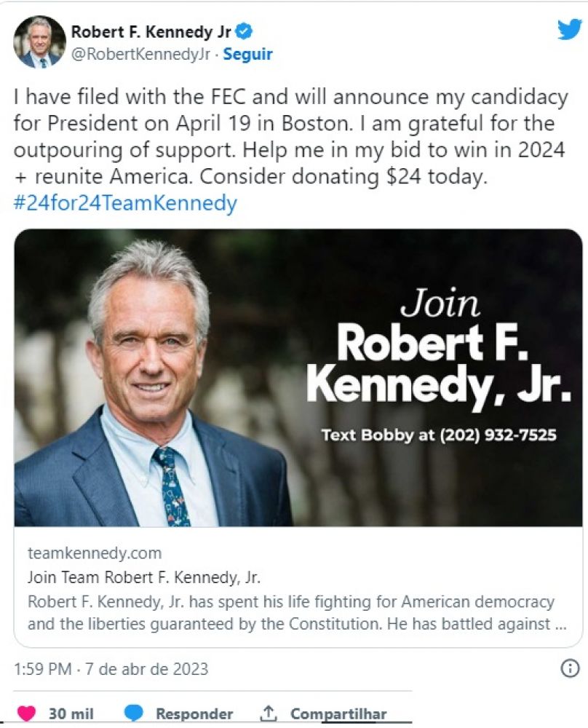The image size is (588, 728).
Task: Open the Twitter info circle icon
Action: tap(570, 668)
